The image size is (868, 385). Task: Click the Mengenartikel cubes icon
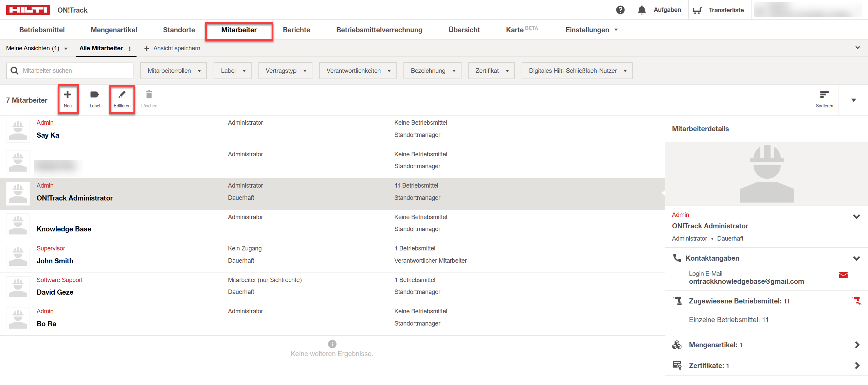677,345
